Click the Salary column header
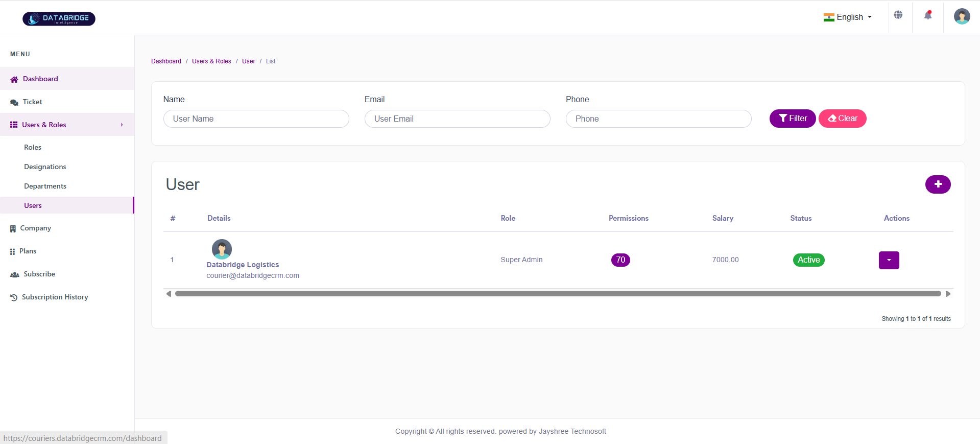Image resolution: width=980 pixels, height=444 pixels. tap(723, 218)
